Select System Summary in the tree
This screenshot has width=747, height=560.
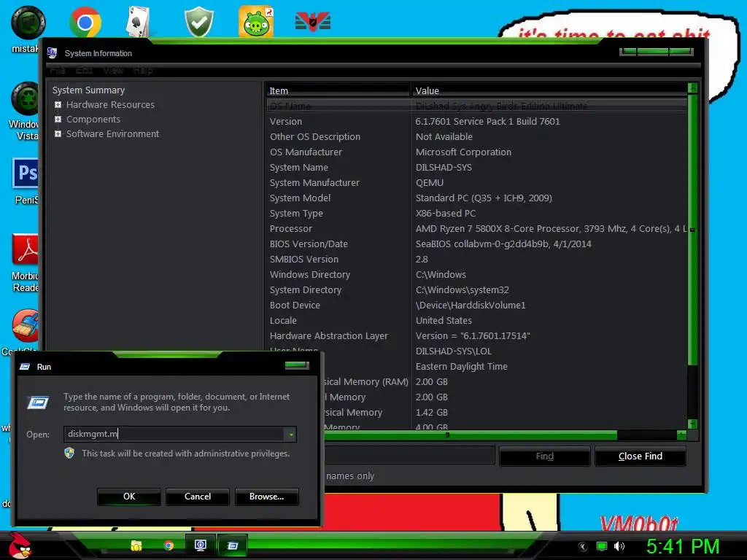(x=88, y=90)
